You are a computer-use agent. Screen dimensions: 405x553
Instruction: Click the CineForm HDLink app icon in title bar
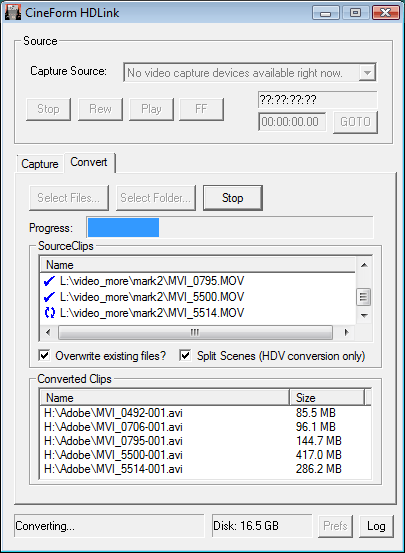[x=13, y=13]
